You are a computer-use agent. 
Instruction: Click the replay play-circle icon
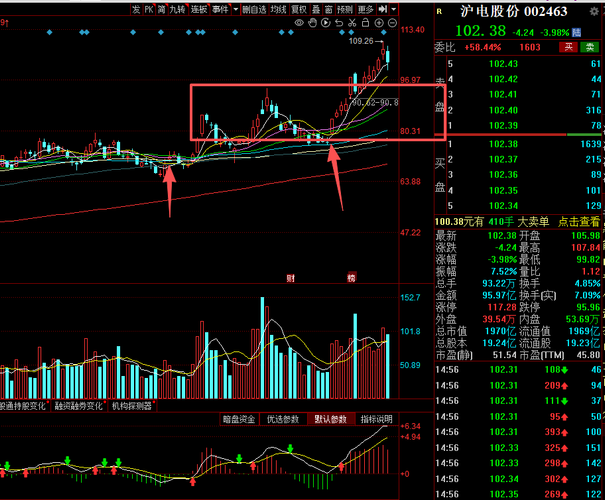(x=326, y=23)
